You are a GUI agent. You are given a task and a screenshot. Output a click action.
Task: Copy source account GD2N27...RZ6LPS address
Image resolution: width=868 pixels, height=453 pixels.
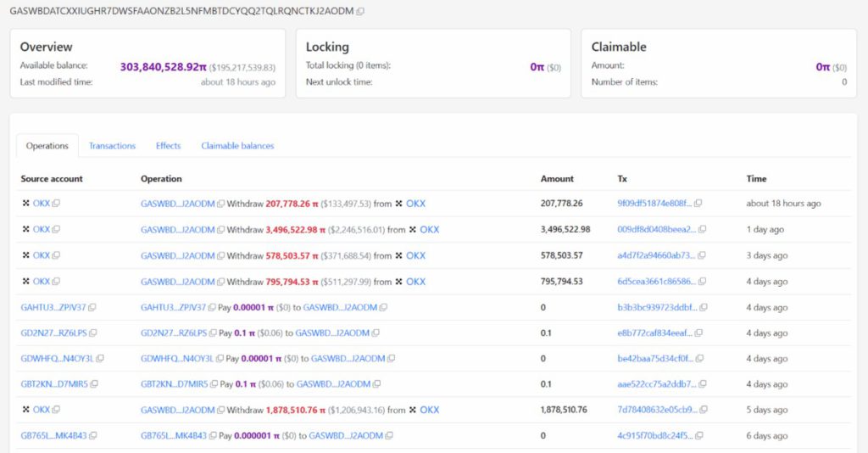click(92, 333)
